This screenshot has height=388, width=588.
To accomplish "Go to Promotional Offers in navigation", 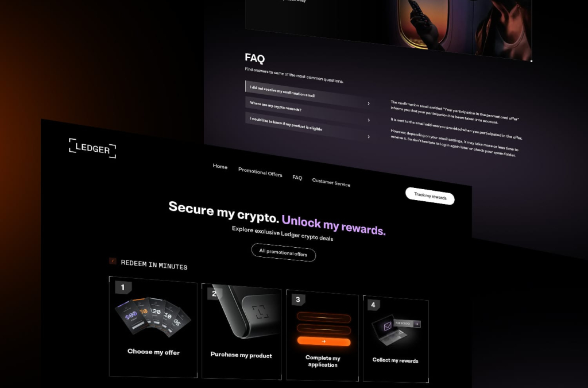I will point(260,172).
